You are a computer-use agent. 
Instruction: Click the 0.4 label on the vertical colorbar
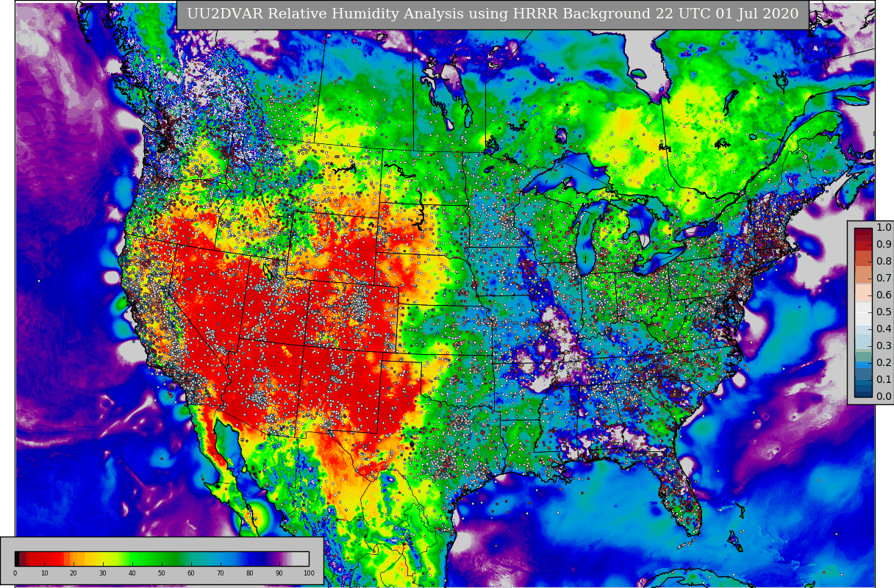[x=884, y=329]
